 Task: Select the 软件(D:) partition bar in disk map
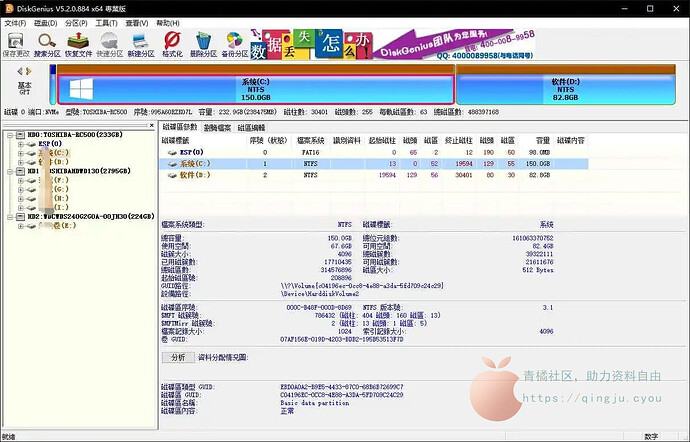click(x=565, y=89)
